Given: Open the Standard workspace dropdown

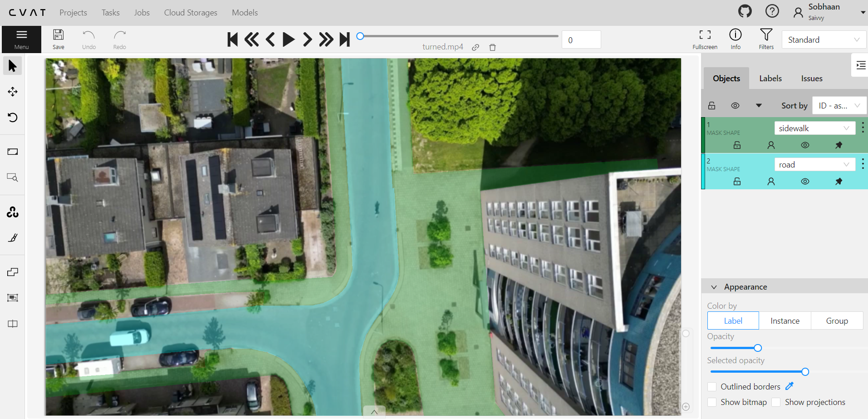Looking at the screenshot, I should pos(824,40).
